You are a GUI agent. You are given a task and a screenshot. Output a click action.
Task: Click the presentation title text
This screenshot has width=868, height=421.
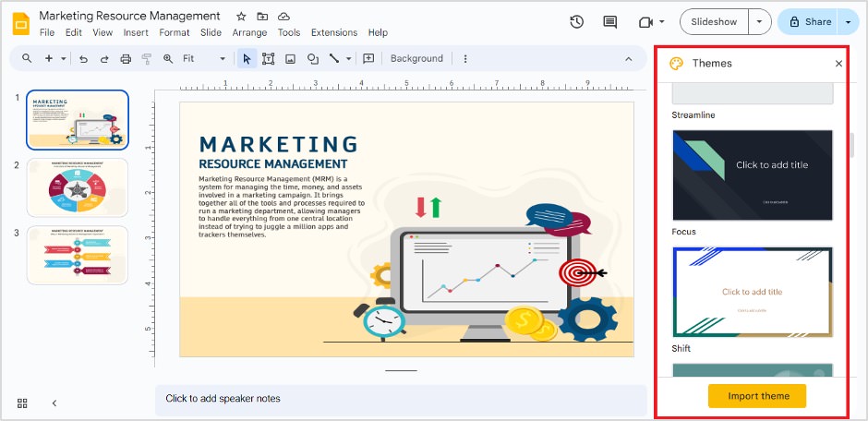(x=129, y=16)
